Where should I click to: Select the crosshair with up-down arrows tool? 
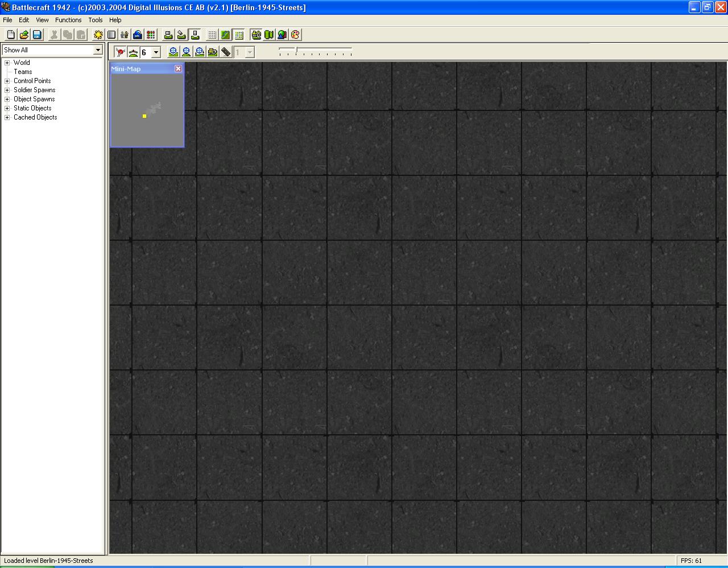pyautogui.click(x=200, y=52)
